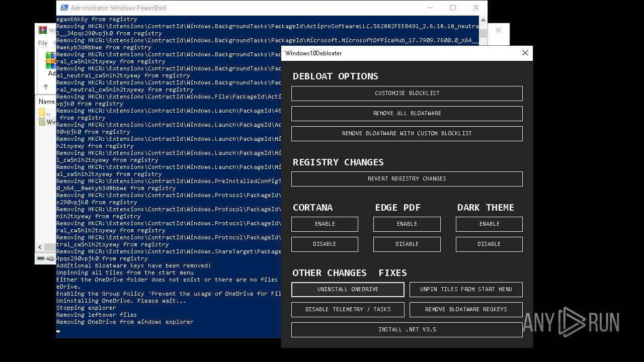Select Remove All Bloatware
Screen dimensions: 644x362
(407, 113)
